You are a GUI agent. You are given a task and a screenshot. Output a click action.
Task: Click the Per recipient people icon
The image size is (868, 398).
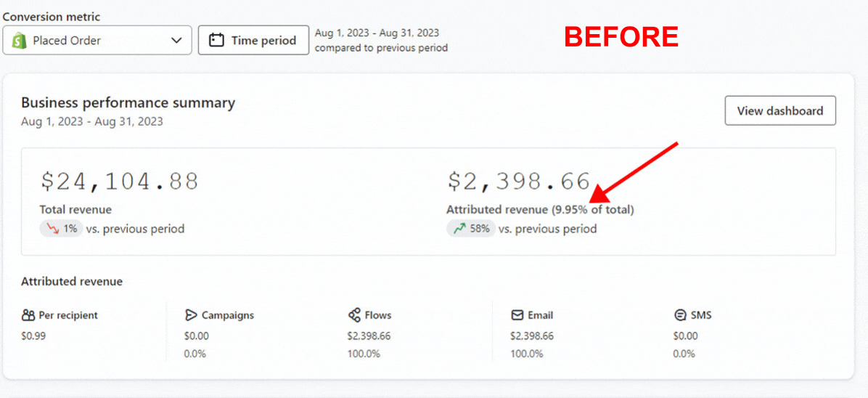[28, 315]
